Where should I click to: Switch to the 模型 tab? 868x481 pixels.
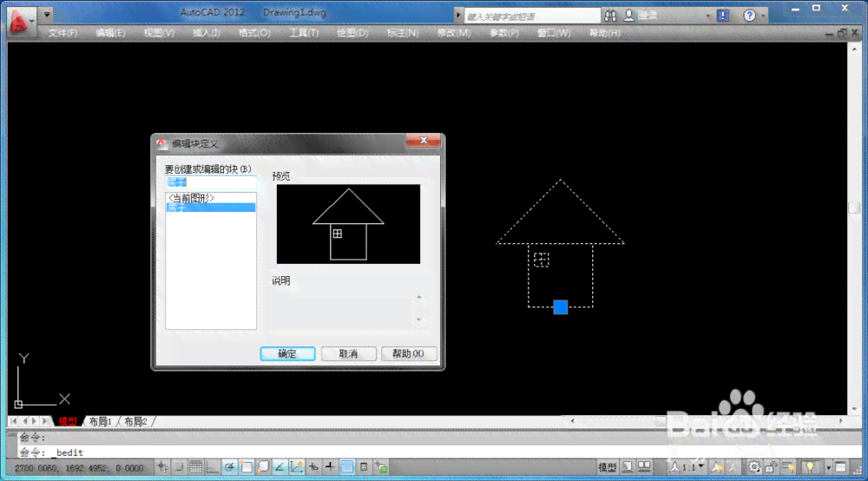[x=68, y=421]
